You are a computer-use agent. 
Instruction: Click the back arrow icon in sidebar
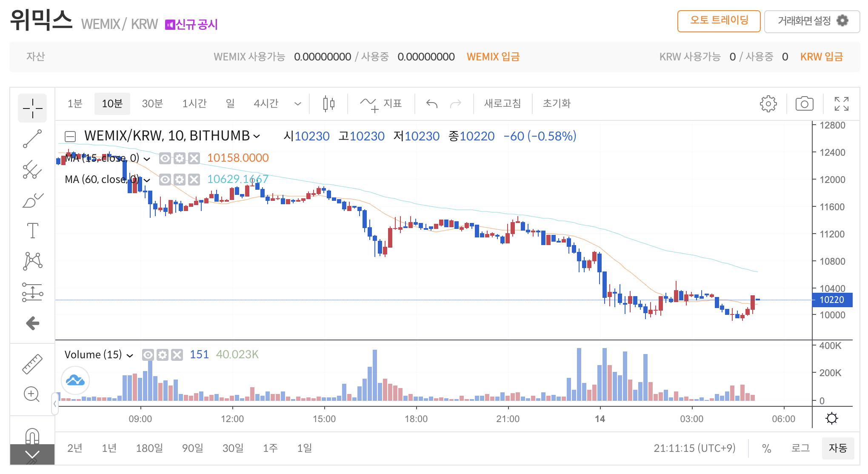[32, 323]
